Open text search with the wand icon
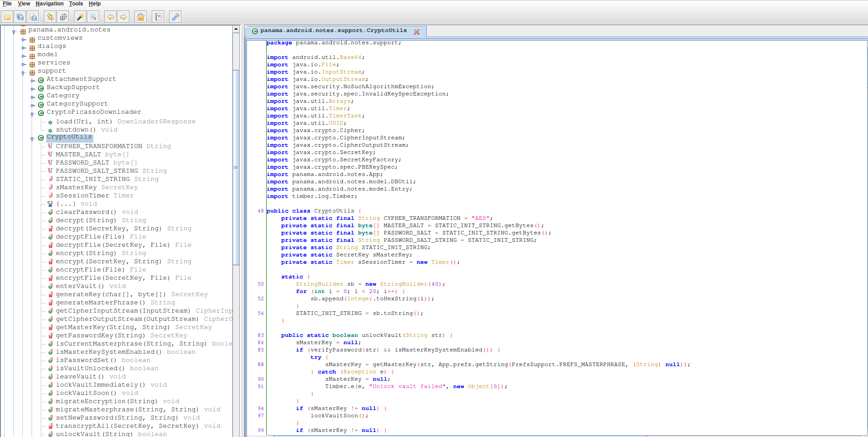The width and height of the screenshot is (868, 437). [x=80, y=17]
